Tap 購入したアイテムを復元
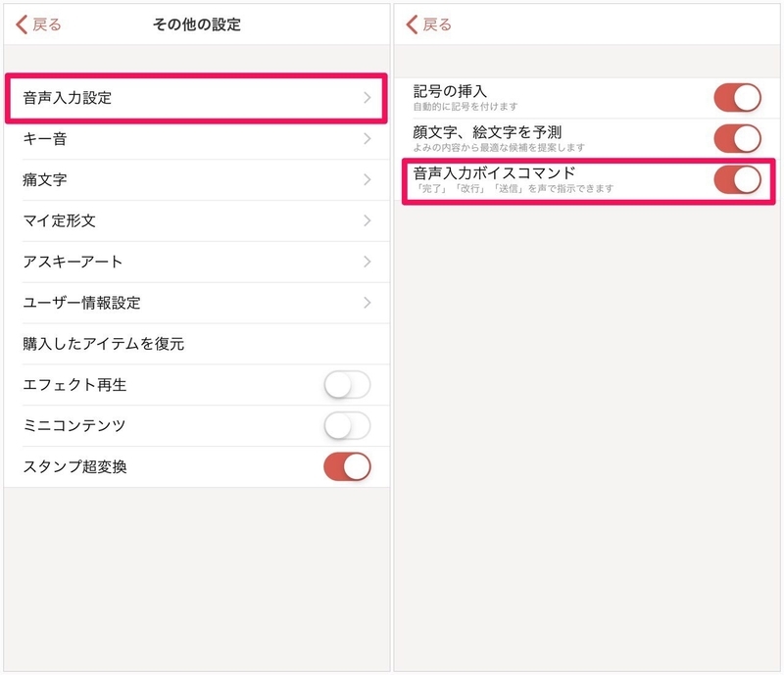The height and width of the screenshot is (675, 784). point(104,344)
